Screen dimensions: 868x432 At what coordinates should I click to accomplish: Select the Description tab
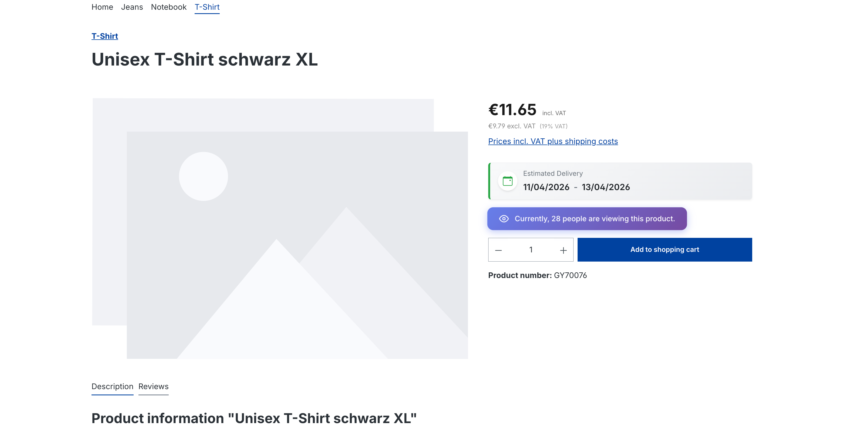(x=112, y=386)
